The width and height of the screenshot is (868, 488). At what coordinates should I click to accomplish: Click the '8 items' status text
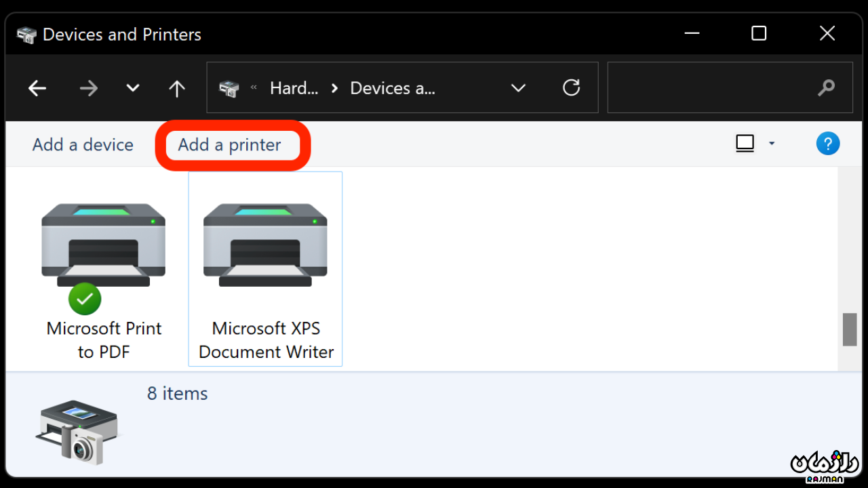178,394
